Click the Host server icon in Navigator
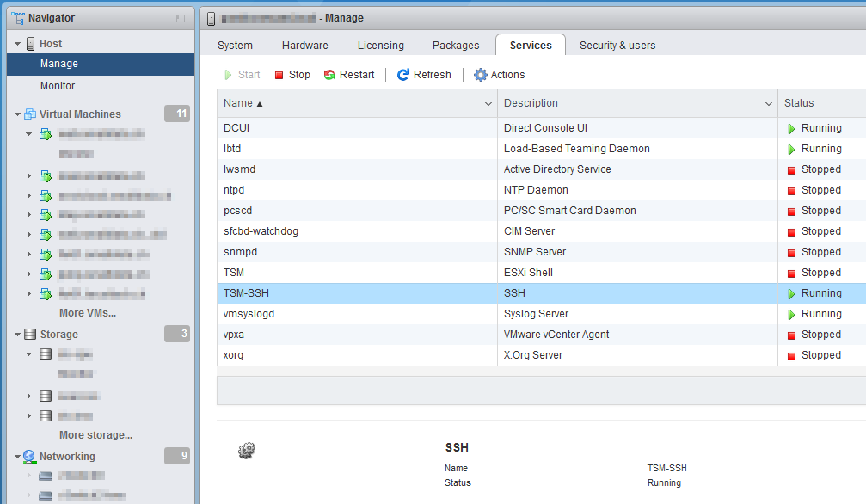This screenshot has width=866, height=504. pyautogui.click(x=31, y=44)
